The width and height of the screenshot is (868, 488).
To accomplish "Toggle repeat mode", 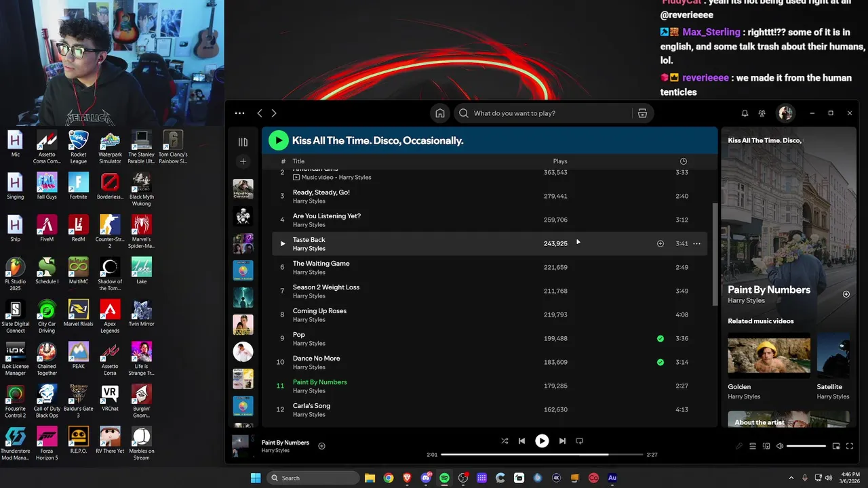I will (x=579, y=441).
